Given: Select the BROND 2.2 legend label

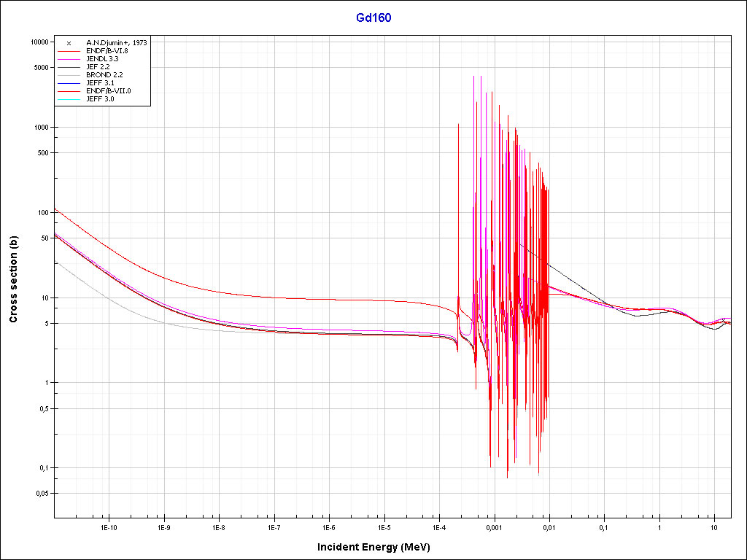Looking at the screenshot, I should point(104,75).
